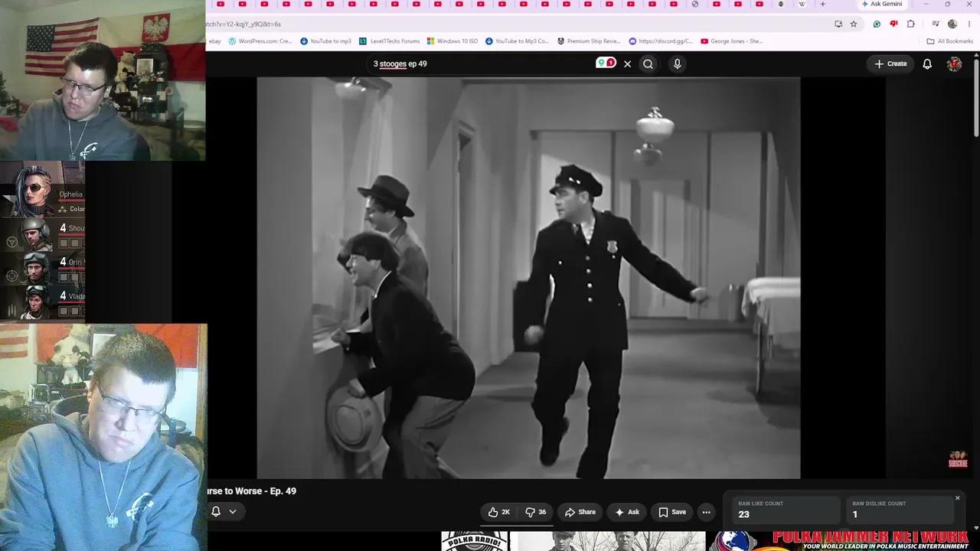Open the 'Premium Ship Revie...' bookmark

589,41
